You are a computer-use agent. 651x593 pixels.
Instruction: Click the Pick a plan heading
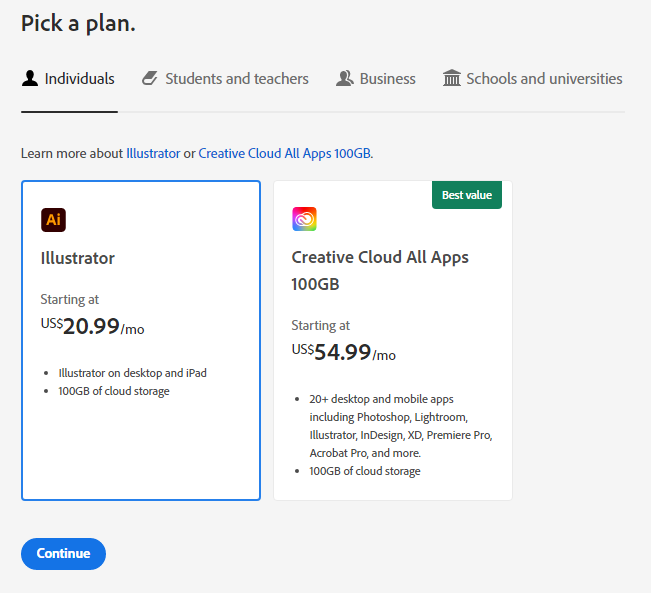[x=78, y=23]
